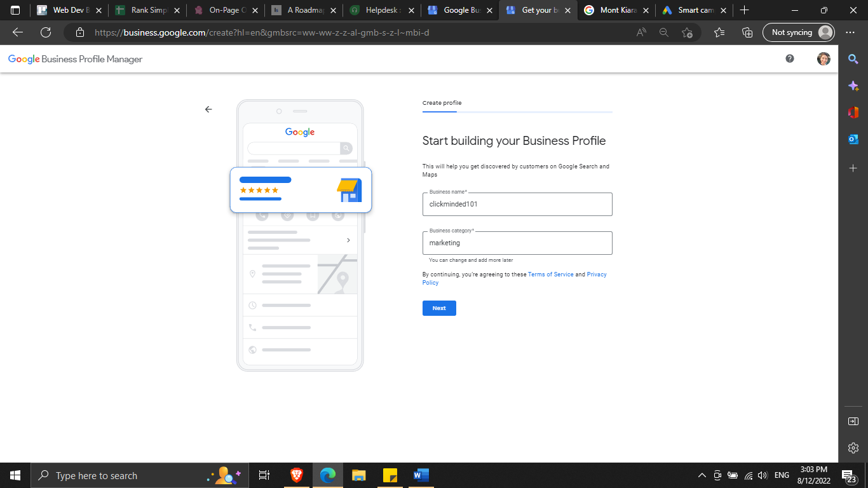Open Edge sidebar search icon
The height and width of the screenshot is (488, 868).
tap(853, 59)
